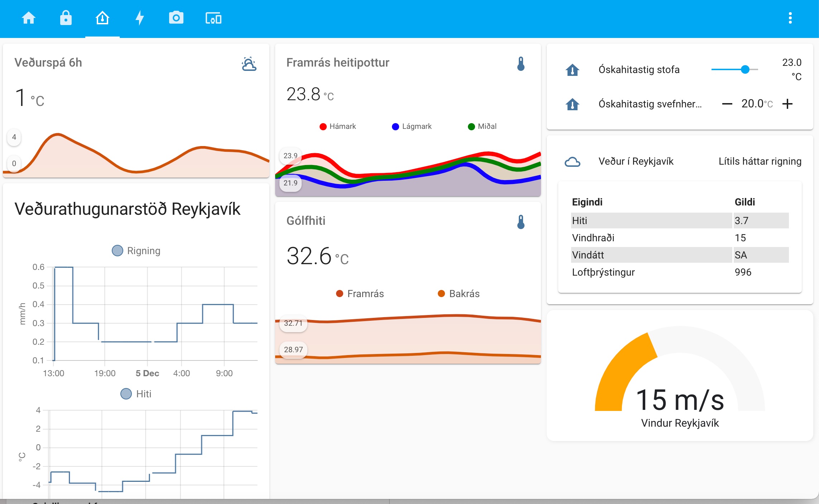
Task: Click home thermometer icon for Óskahitastig stofa
Action: coord(572,70)
